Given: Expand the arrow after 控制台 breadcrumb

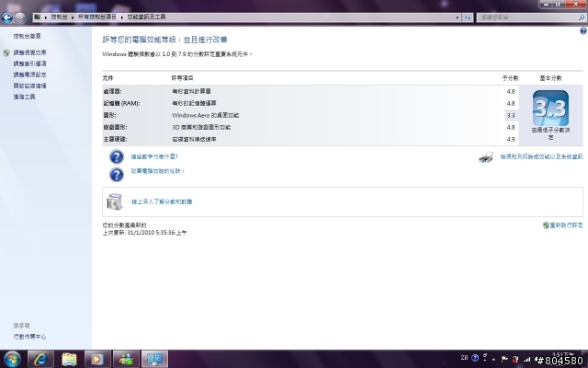Looking at the screenshot, I should pyautogui.click(x=73, y=17).
